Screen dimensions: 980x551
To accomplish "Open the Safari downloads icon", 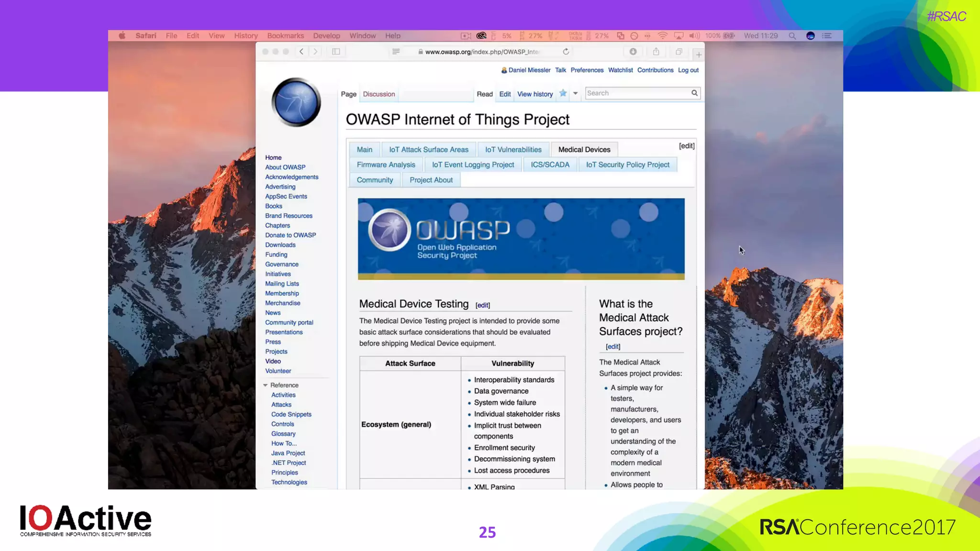I will (633, 52).
